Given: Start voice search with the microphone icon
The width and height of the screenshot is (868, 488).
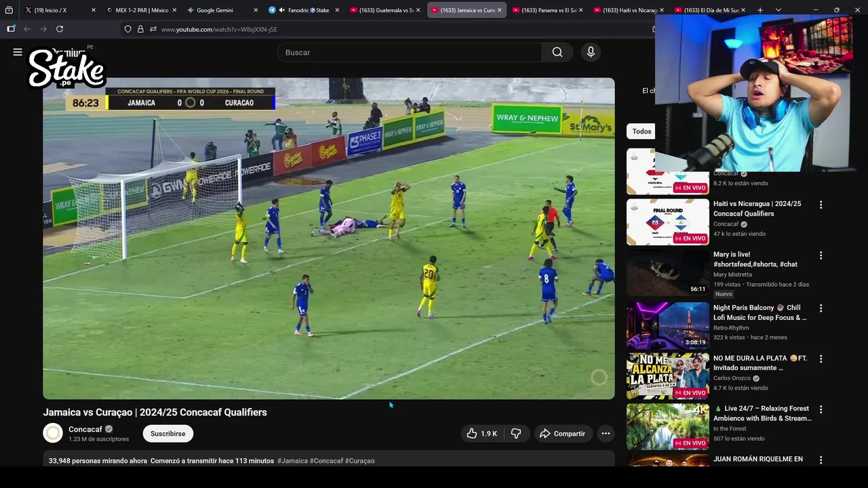Looking at the screenshot, I should pyautogui.click(x=591, y=52).
